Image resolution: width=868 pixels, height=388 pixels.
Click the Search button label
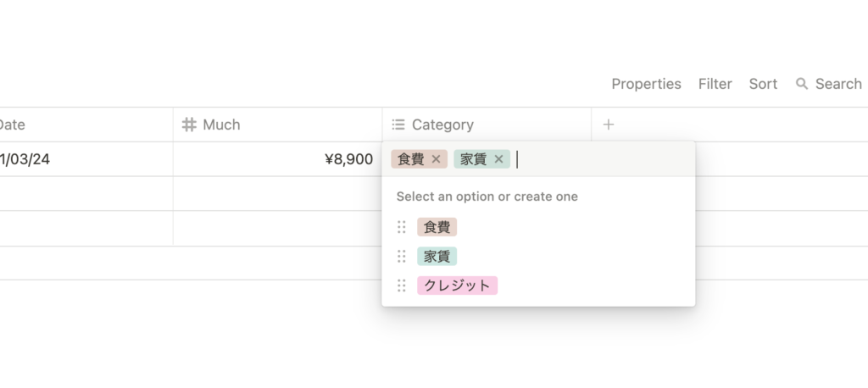coord(838,84)
